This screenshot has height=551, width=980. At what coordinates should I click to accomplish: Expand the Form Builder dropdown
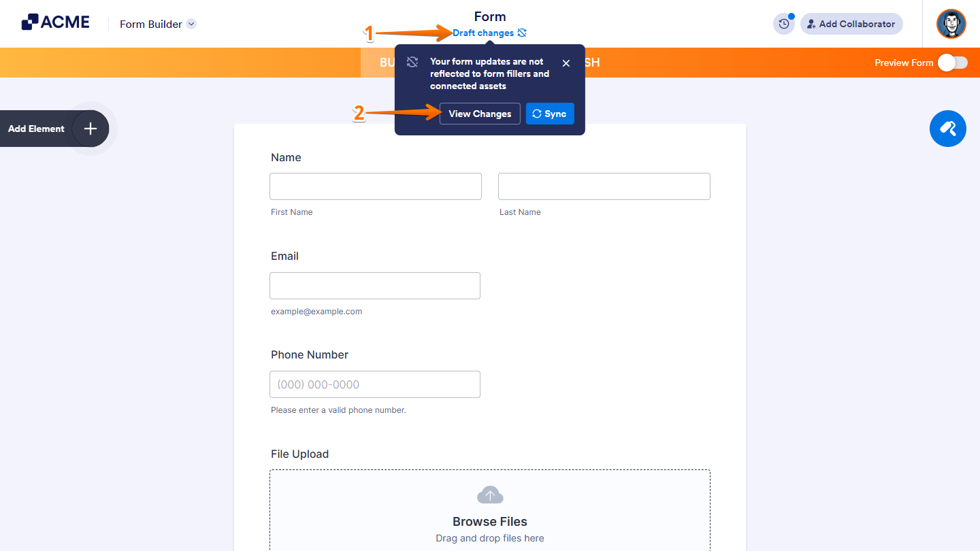point(191,24)
